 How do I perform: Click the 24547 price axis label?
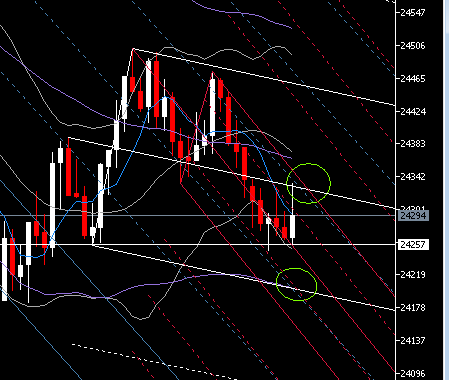pos(413,13)
